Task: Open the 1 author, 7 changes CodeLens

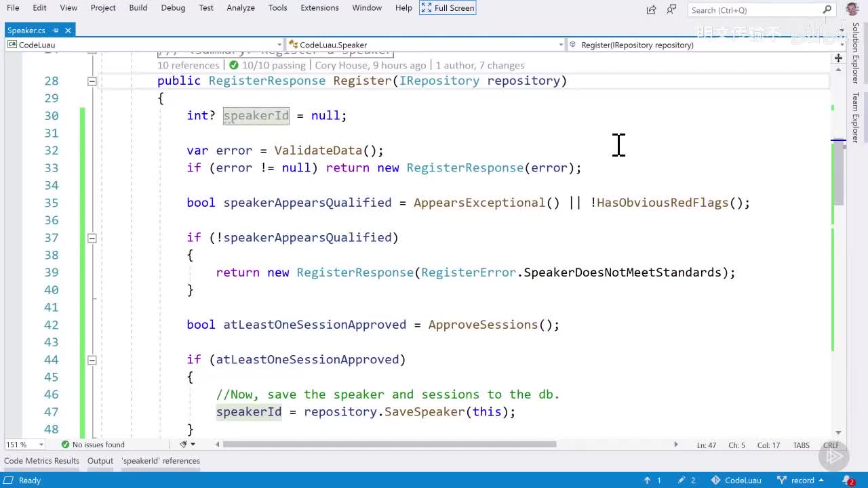Action: 480,65
